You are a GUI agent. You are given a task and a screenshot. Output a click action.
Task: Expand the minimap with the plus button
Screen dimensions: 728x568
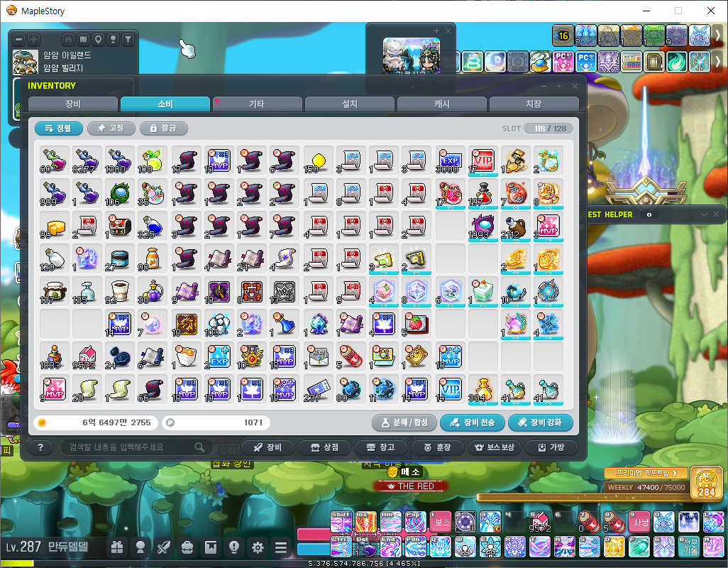coord(34,40)
